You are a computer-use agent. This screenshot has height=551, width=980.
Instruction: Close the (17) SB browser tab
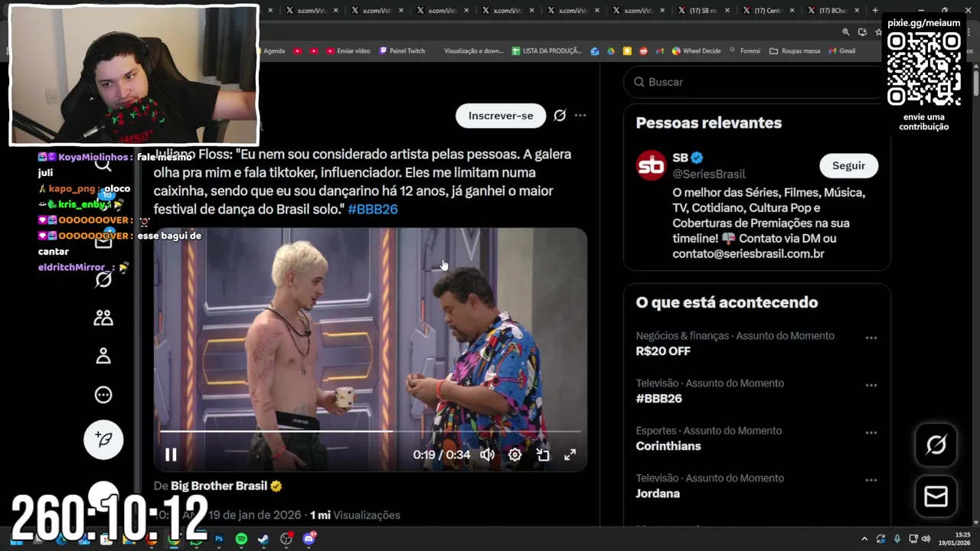tap(726, 11)
